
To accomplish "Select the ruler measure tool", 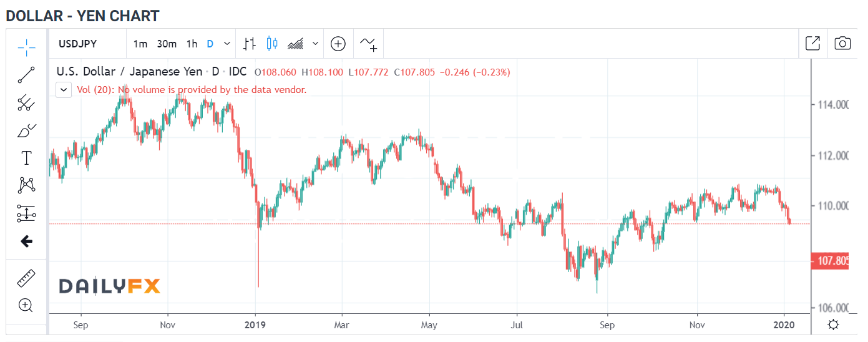I will pos(26,278).
